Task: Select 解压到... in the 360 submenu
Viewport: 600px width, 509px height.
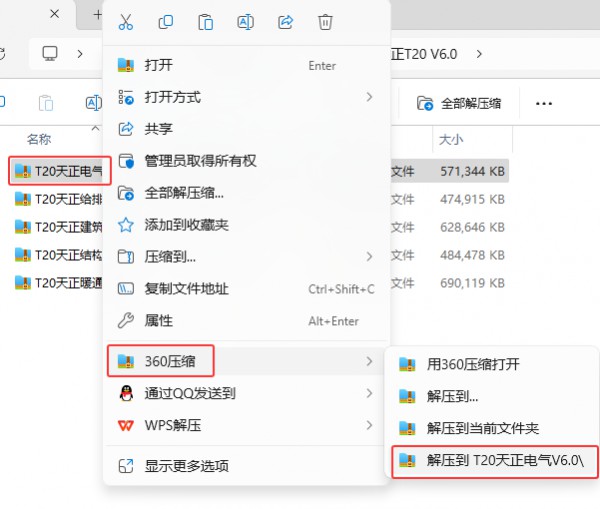Action: click(492, 396)
